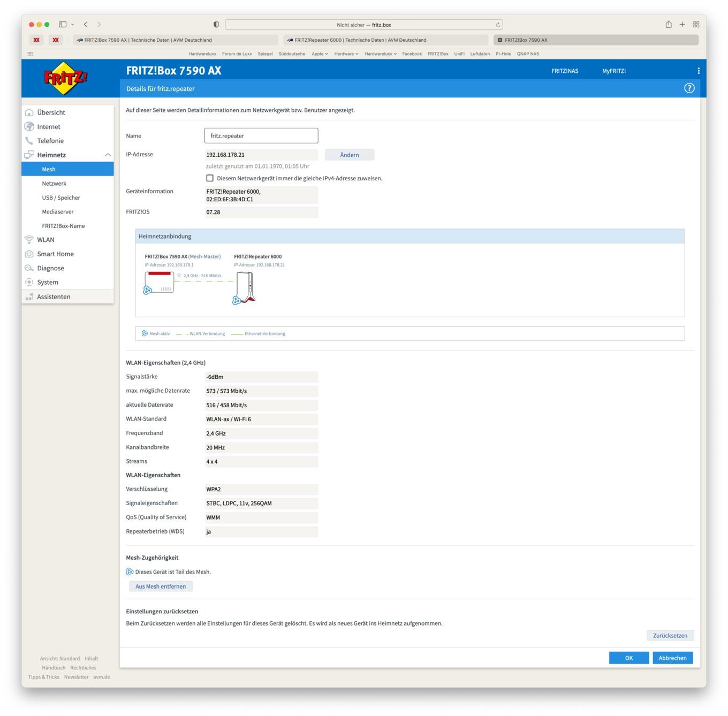The image size is (728, 716).
Task: Click 'Ansicht: Standard' footer link
Action: [x=60, y=659]
